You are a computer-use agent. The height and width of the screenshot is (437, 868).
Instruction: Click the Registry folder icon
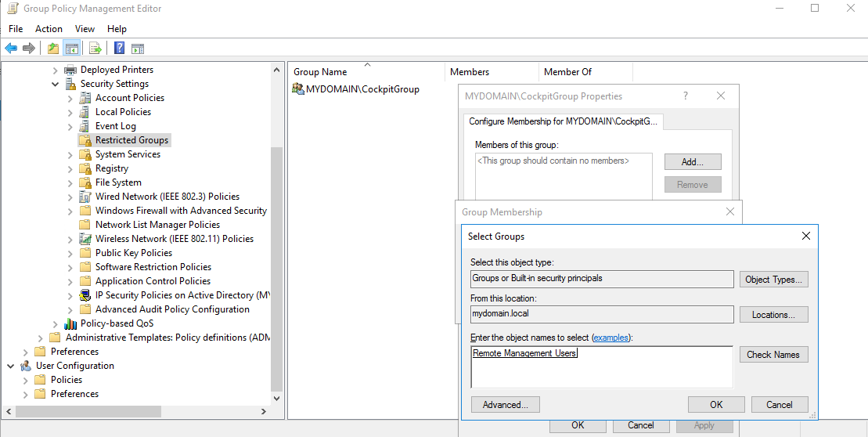[85, 168]
